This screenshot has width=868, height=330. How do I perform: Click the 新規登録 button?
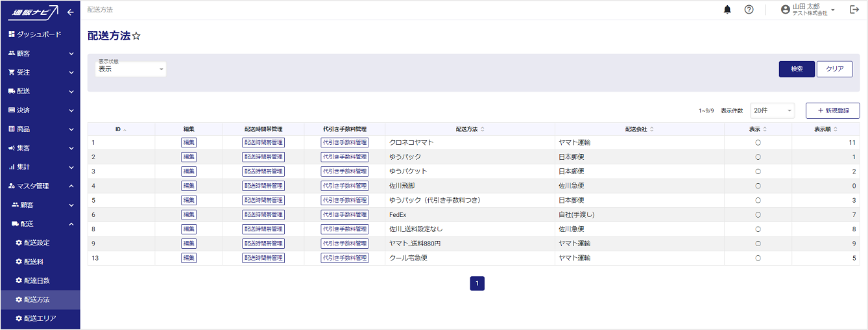(832, 111)
